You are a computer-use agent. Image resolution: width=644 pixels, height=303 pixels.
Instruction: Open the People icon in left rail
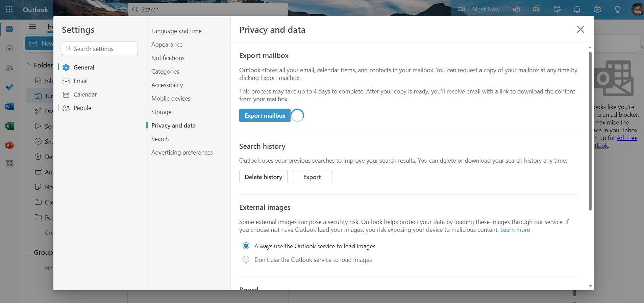pyautogui.click(x=9, y=68)
